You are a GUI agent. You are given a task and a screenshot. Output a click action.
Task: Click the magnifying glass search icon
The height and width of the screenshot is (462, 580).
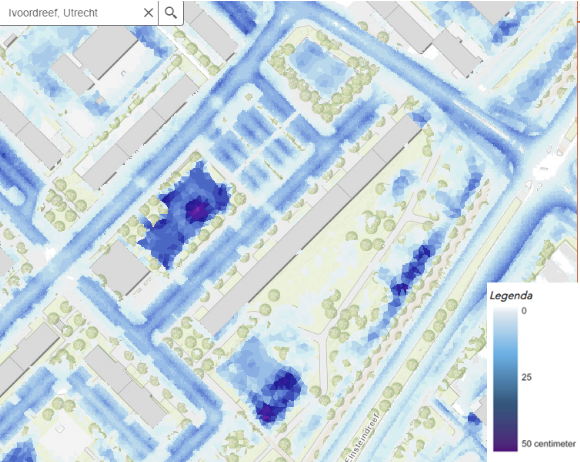[171, 13]
